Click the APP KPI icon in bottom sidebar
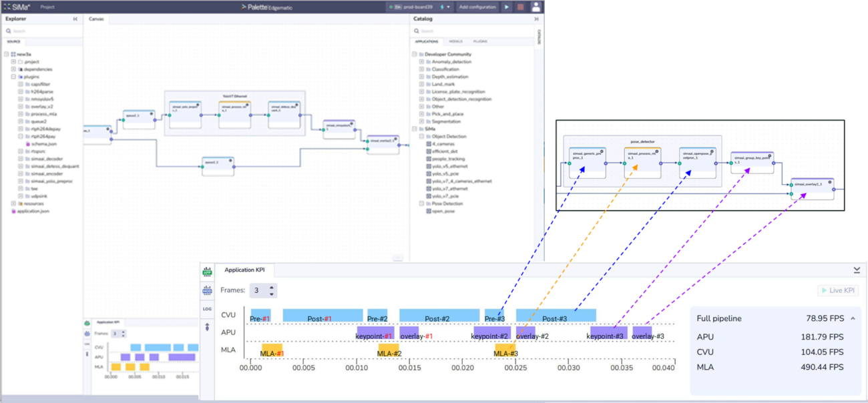868x403 pixels. point(207,272)
